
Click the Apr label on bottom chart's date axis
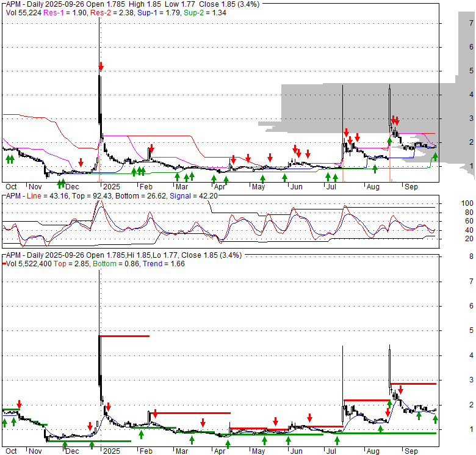(220, 451)
